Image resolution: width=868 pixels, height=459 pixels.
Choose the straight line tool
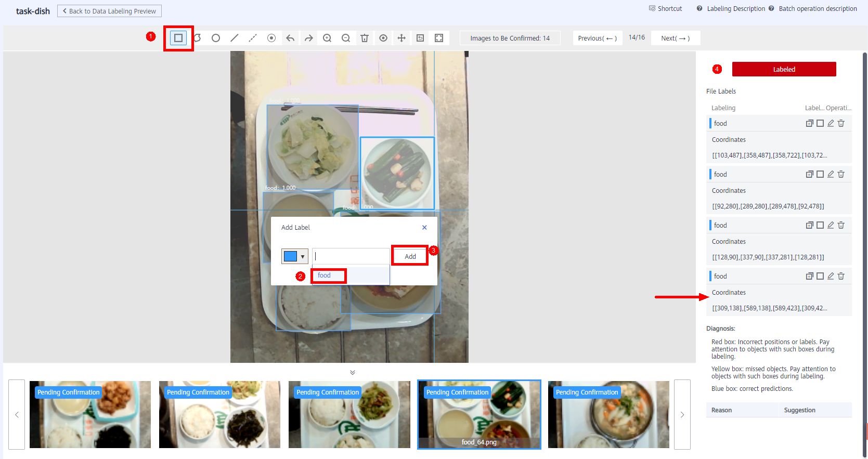pos(235,38)
